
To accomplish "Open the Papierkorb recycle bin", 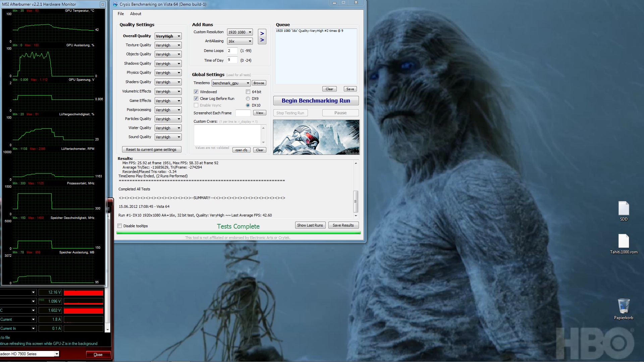I will [624, 306].
